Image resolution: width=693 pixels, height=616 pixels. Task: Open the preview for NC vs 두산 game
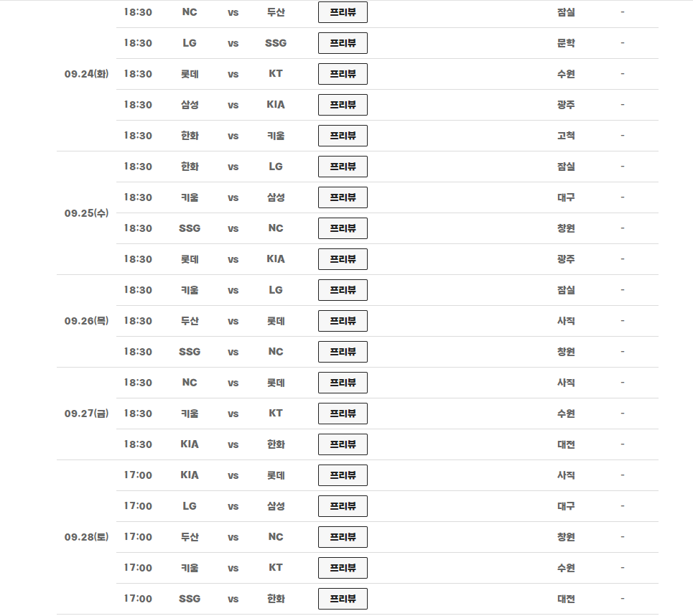point(343,12)
